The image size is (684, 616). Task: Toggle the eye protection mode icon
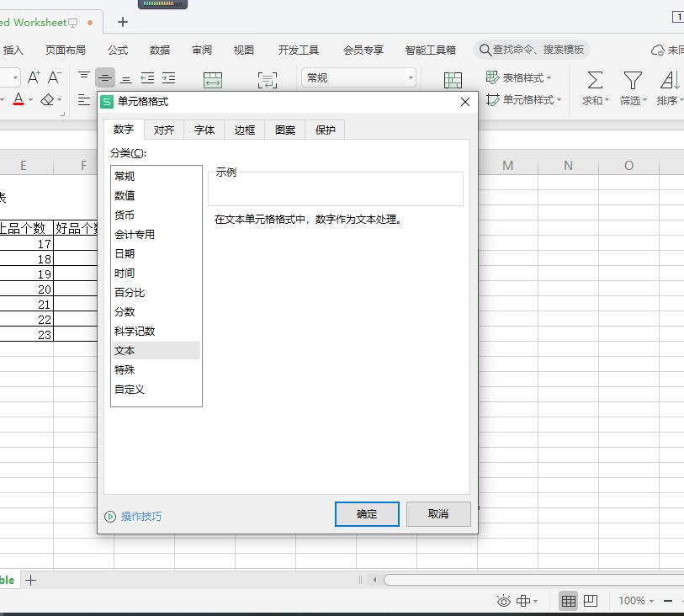pyautogui.click(x=503, y=601)
